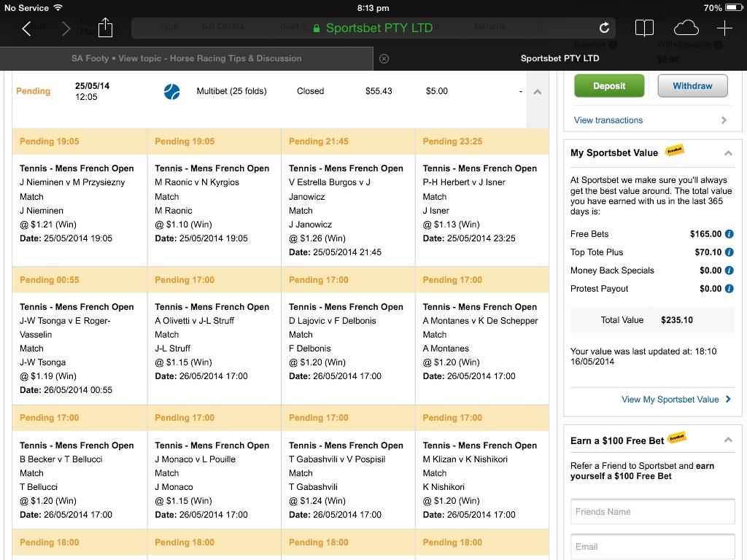Click the battery indicator in the status bar
The width and height of the screenshot is (747, 560).
pos(734,7)
